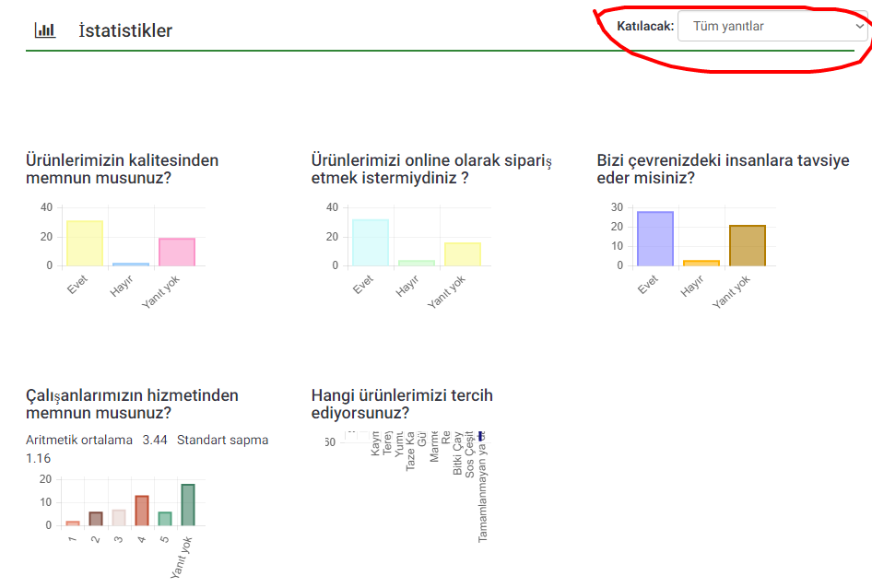
Task: Click pink Yanıt yok bar in kalitesinden chart
Action: tap(177, 252)
